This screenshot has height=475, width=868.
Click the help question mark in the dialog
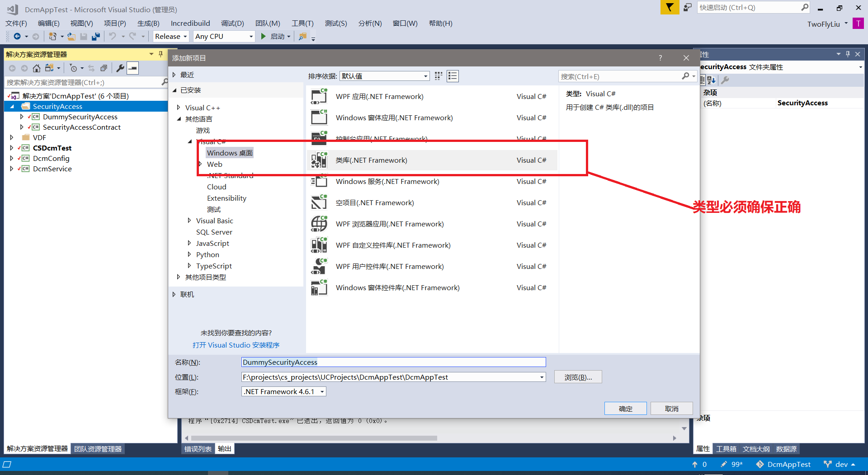tap(660, 58)
